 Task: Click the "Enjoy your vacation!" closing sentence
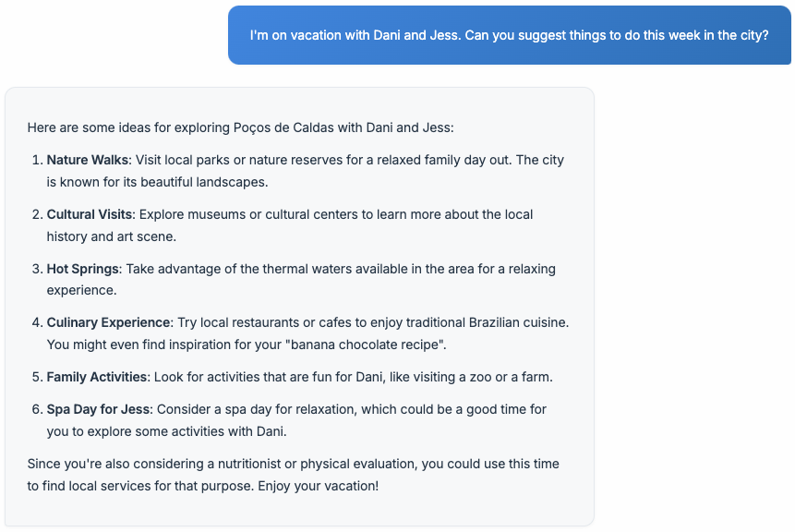click(x=318, y=486)
